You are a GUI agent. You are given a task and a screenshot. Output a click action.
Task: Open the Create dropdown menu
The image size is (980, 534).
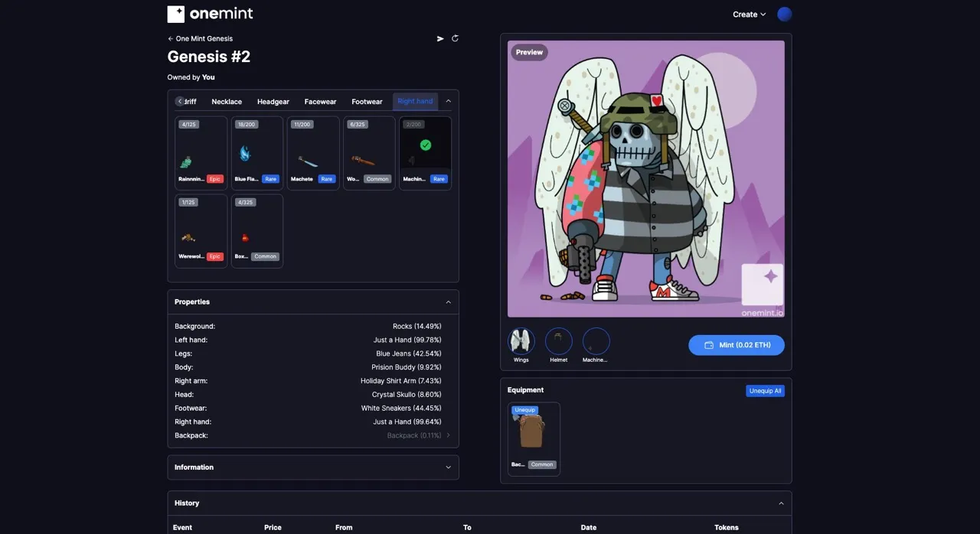click(x=749, y=15)
